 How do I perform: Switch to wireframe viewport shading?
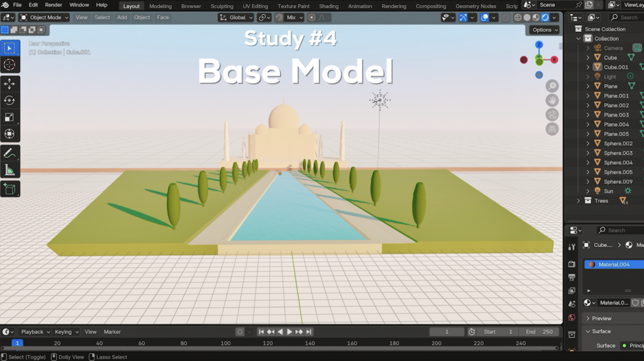518,18
